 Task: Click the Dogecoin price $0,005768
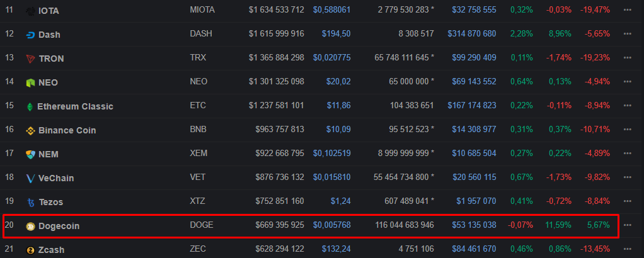point(332,225)
